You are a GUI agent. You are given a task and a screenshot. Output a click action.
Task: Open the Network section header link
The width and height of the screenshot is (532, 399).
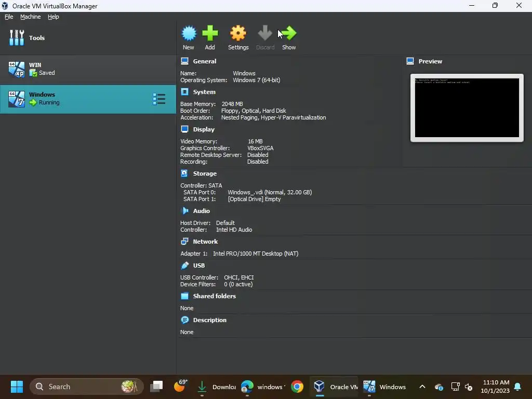pos(205,242)
